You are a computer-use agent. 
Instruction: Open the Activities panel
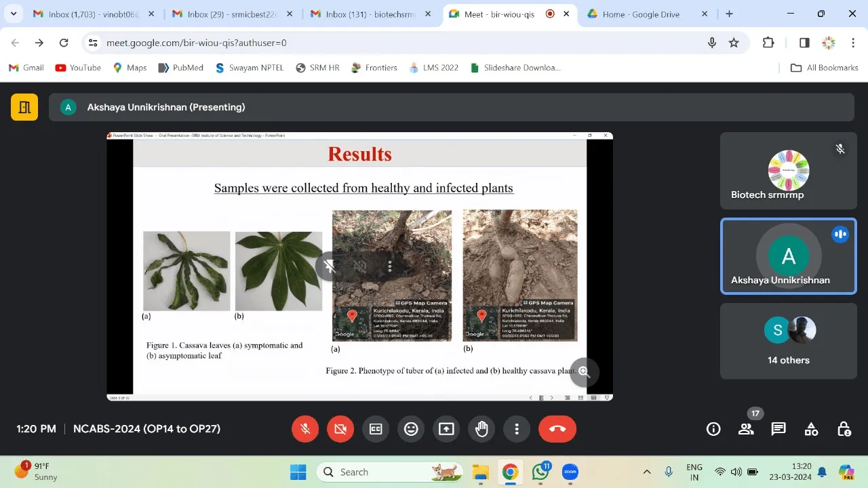tap(811, 428)
